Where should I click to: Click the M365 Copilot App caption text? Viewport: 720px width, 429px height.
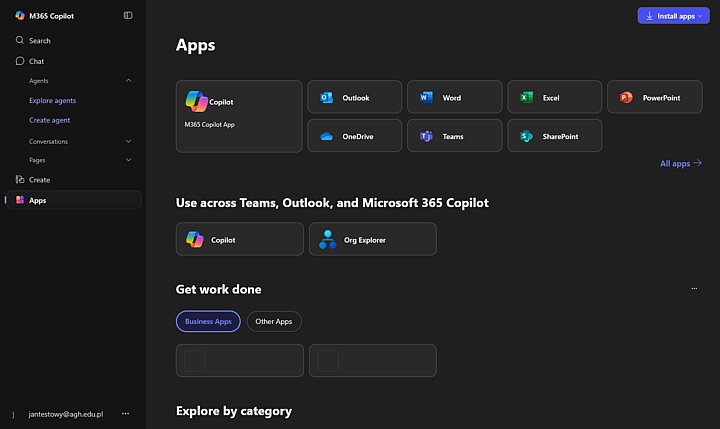click(209, 124)
